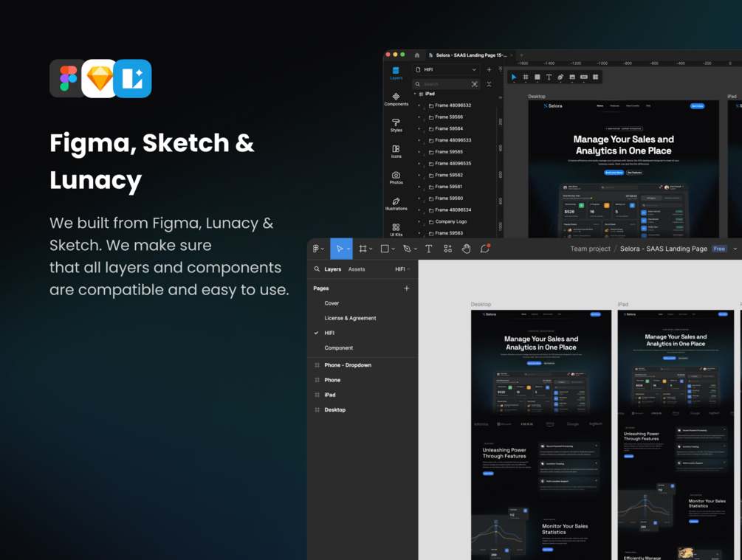Screen dimensions: 742x560
Task: Select the Rectangle tool in Lunacy toolbar
Action: click(537, 77)
